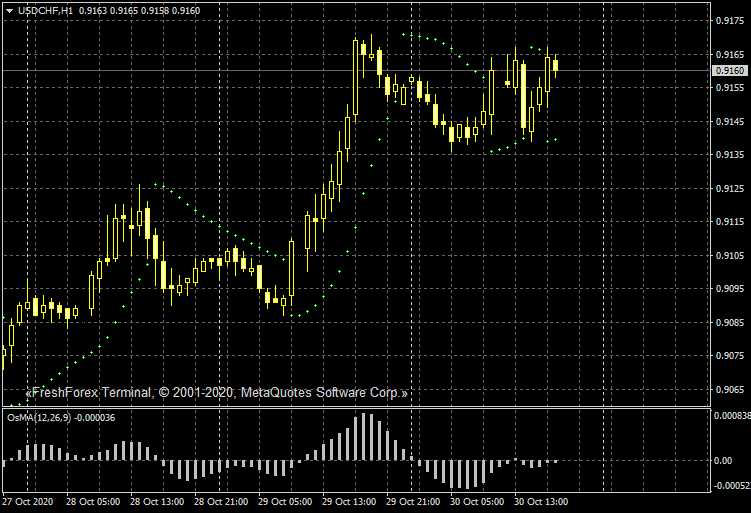The width and height of the screenshot is (751, 513).
Task: Select the OsMA(12,26,9) indicator label
Action: [x=39, y=418]
